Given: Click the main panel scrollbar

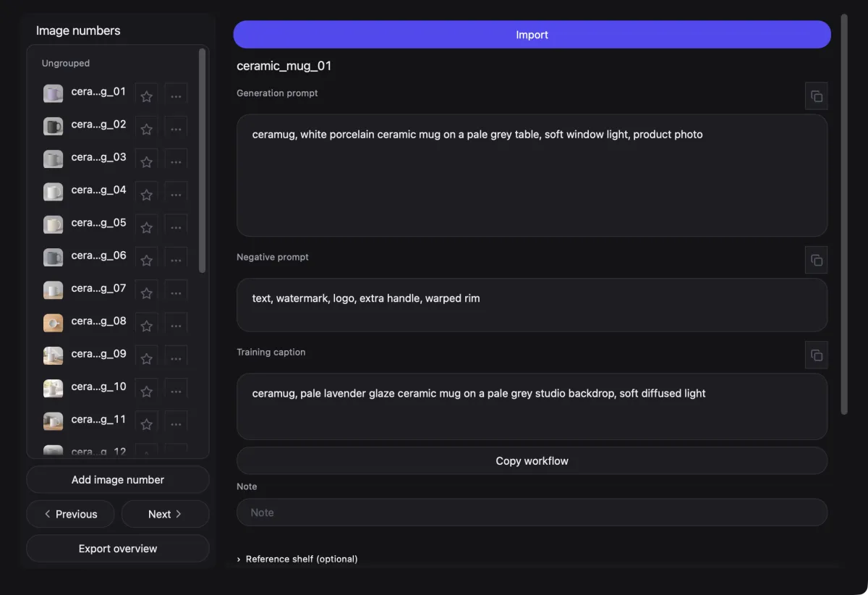Looking at the screenshot, I should click(843, 214).
